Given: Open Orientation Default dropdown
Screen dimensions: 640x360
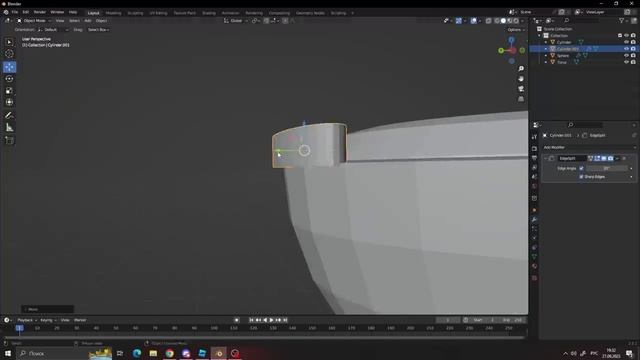Looking at the screenshot, I should pyautogui.click(x=53, y=30).
